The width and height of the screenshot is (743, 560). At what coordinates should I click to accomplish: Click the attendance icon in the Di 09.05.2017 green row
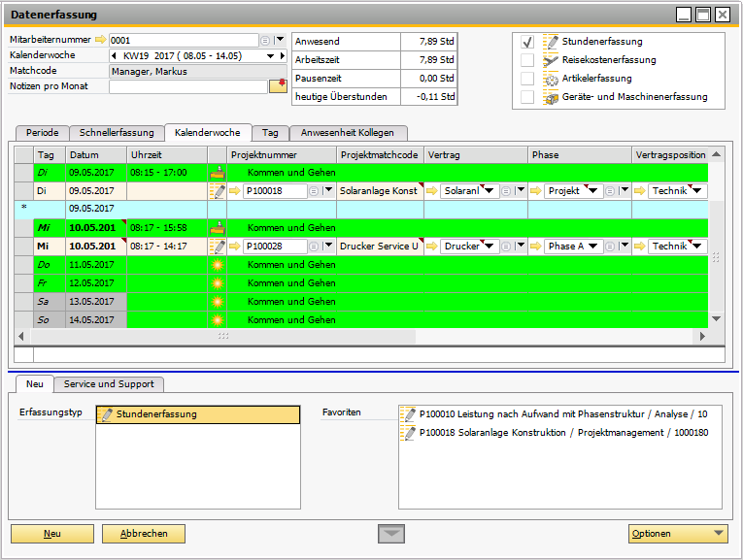click(218, 173)
